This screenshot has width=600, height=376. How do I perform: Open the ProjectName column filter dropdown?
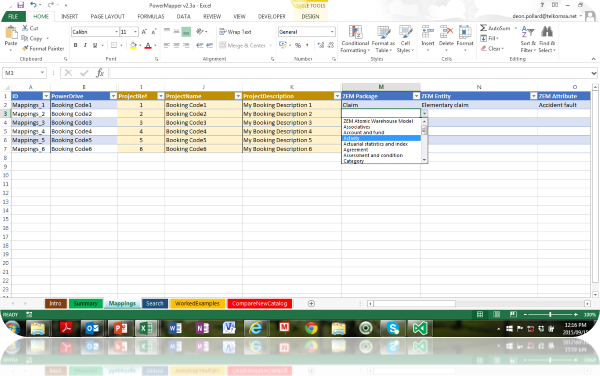[x=238, y=96]
